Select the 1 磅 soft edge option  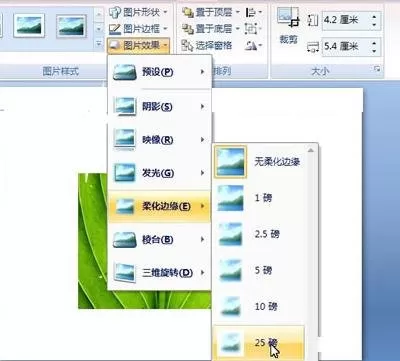[259, 198]
